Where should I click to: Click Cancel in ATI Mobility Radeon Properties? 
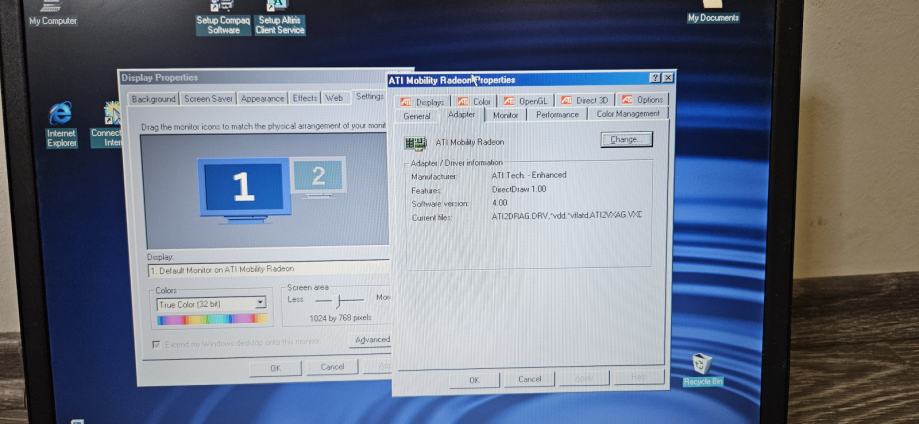[529, 379]
